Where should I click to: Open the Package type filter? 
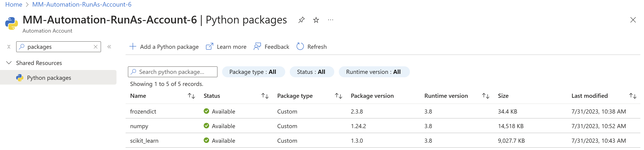pyautogui.click(x=253, y=72)
